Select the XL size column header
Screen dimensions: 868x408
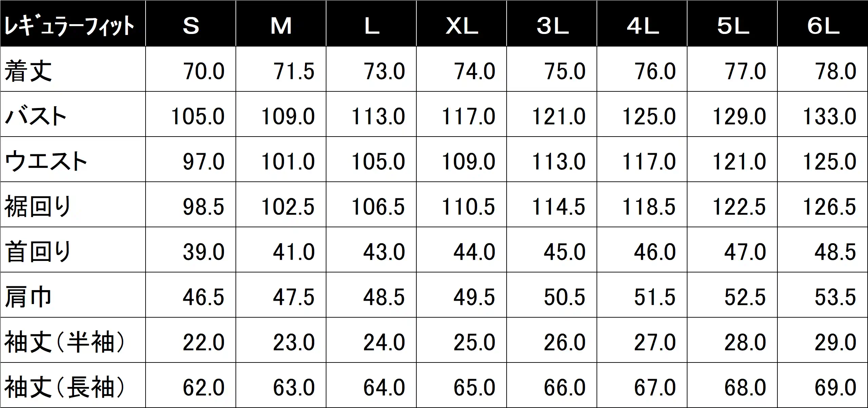pos(461,23)
